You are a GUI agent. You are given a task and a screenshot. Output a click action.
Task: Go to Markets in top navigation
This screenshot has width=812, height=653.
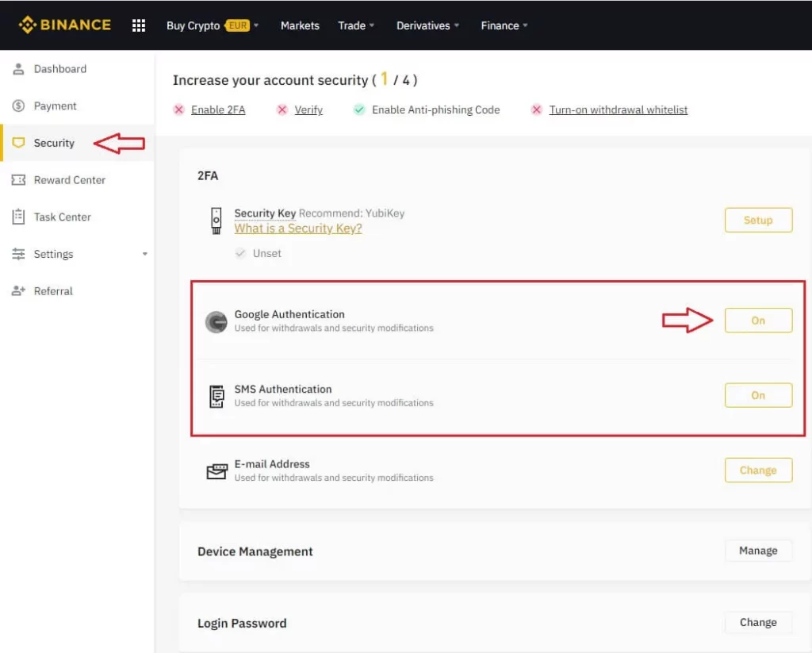point(300,25)
